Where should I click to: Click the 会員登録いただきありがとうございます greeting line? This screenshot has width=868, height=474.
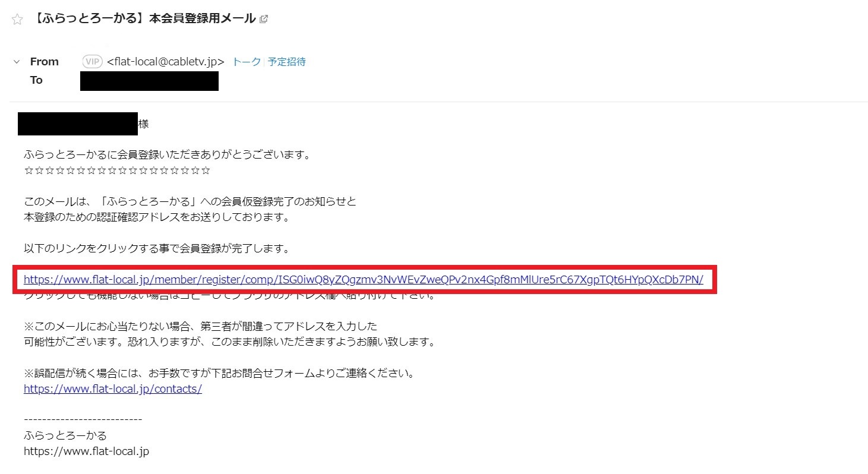pos(168,155)
